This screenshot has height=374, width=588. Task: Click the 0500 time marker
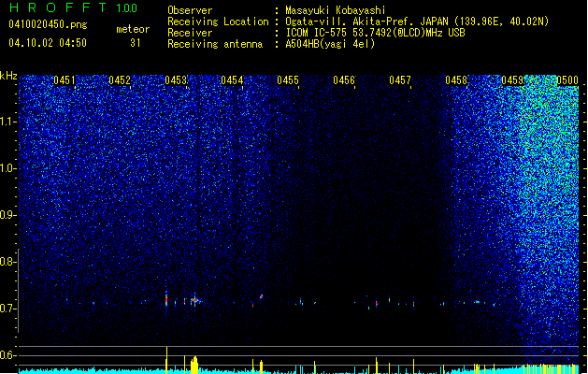click(x=567, y=80)
